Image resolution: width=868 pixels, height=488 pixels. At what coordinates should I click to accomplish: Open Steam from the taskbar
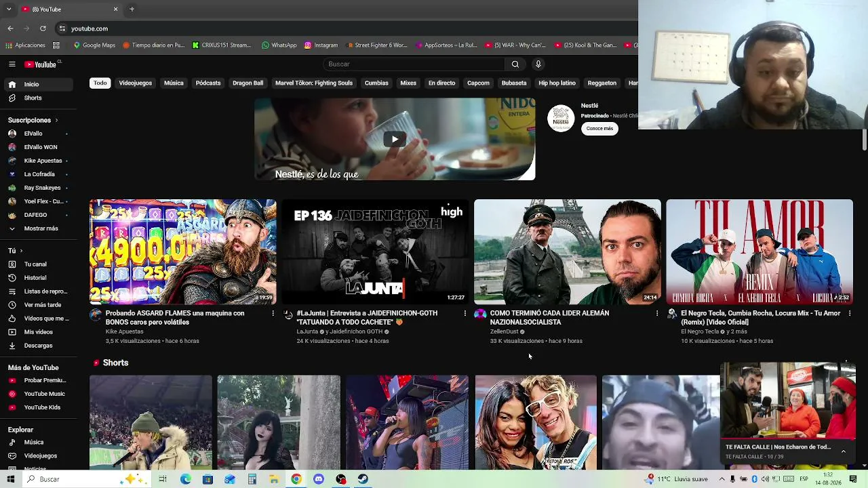pyautogui.click(x=363, y=479)
